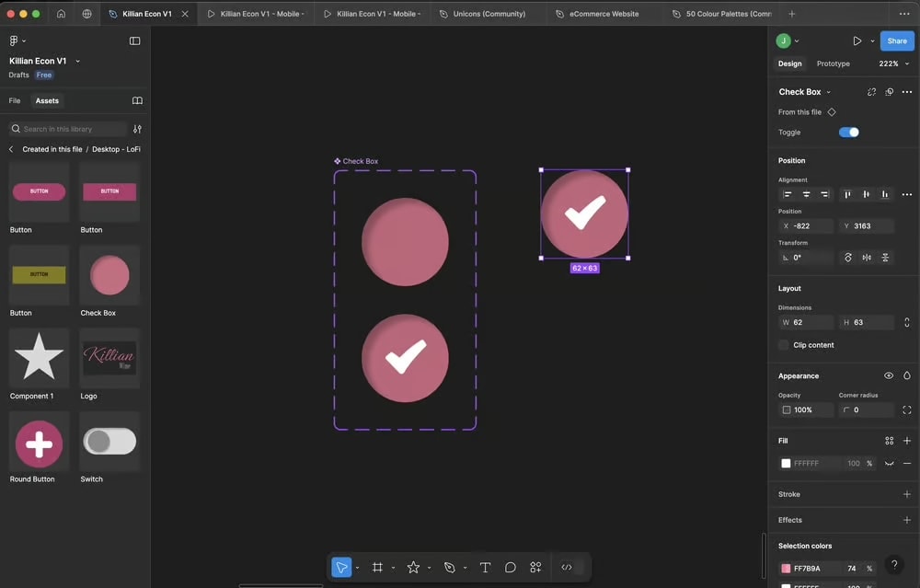
Task: Go back from Desktop - LoFi folder
Action: click(11, 149)
